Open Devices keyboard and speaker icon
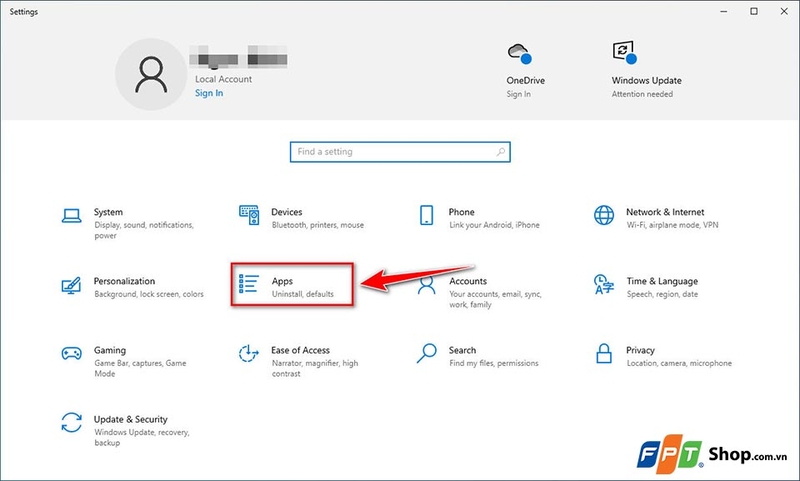The image size is (800, 481). click(x=249, y=215)
